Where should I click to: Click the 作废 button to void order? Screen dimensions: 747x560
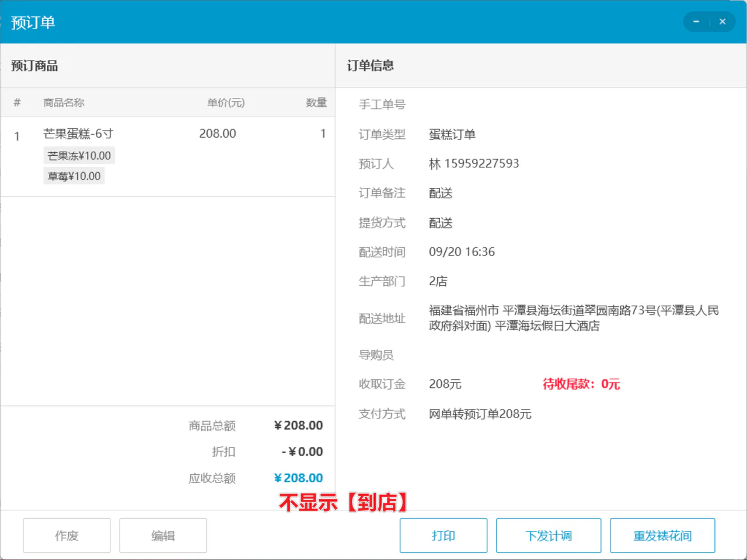(67, 535)
